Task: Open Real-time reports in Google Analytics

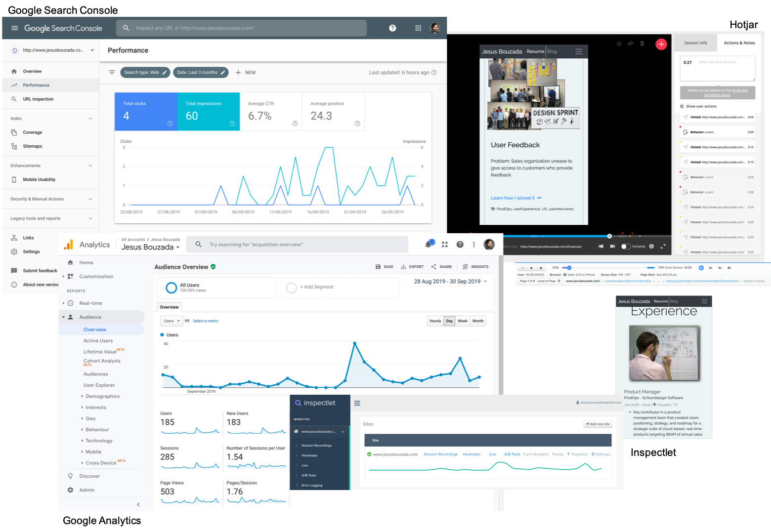Action: 91,303
